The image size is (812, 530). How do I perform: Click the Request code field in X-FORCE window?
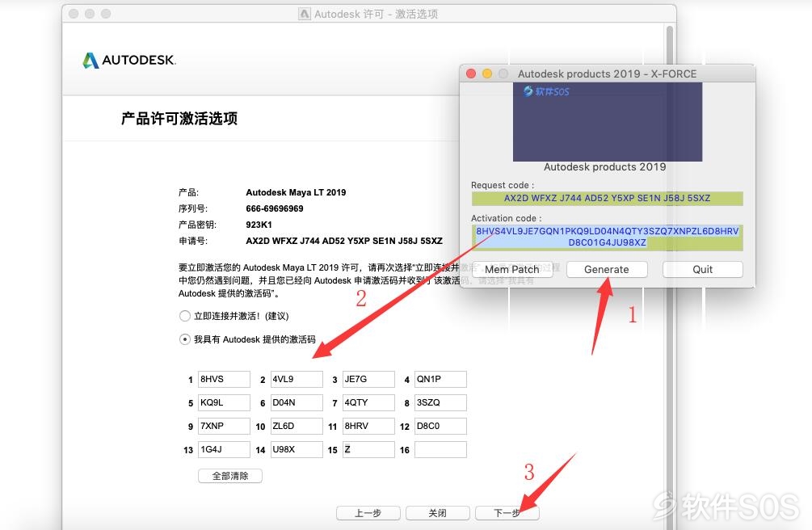pos(607,199)
